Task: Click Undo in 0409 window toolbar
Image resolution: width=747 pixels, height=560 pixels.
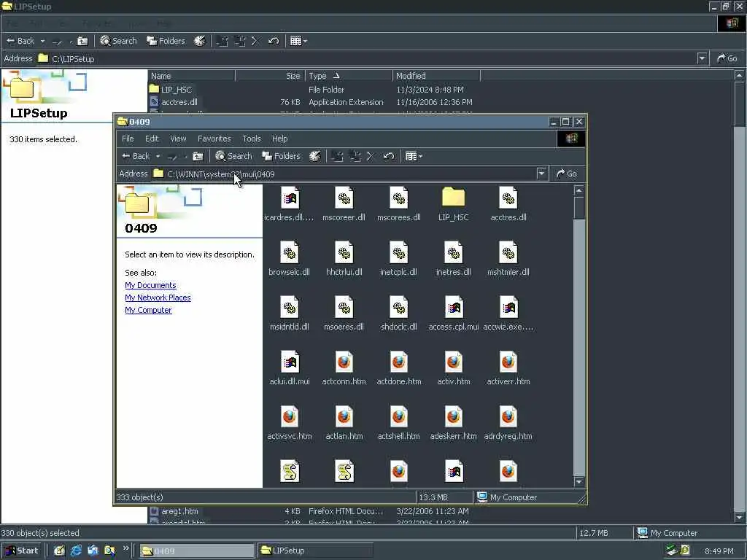Action: click(x=389, y=156)
